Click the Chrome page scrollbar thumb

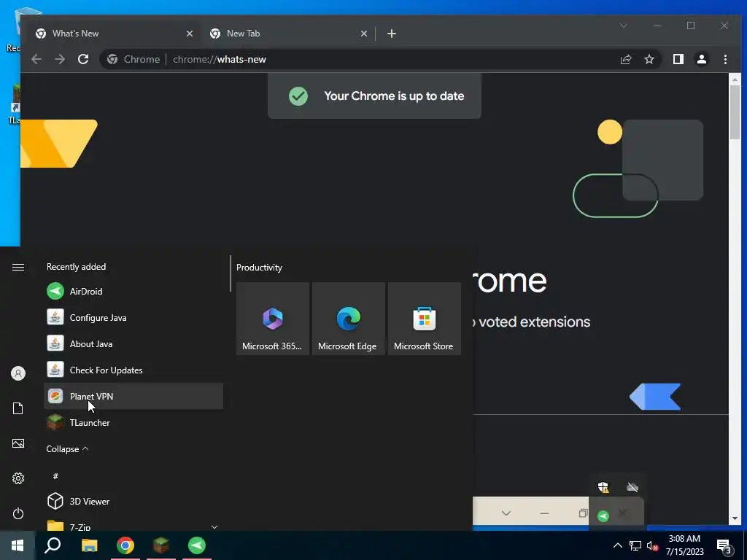click(735, 112)
